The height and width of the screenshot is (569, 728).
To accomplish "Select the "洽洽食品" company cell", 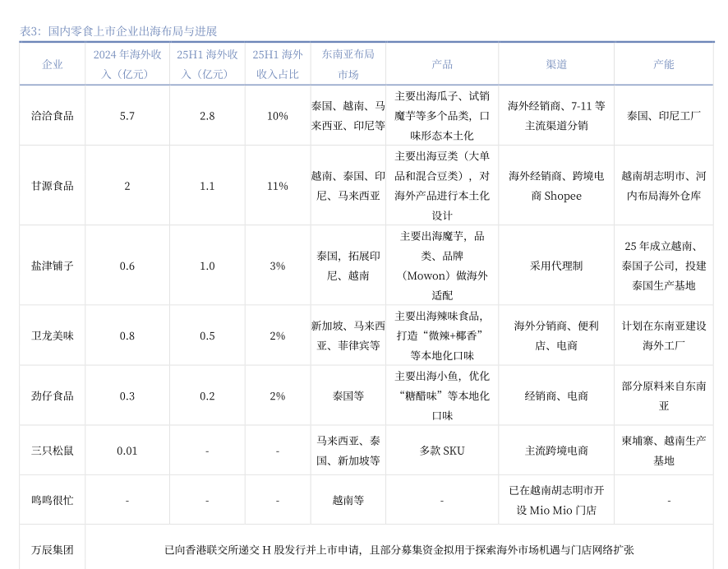I will coord(53,116).
